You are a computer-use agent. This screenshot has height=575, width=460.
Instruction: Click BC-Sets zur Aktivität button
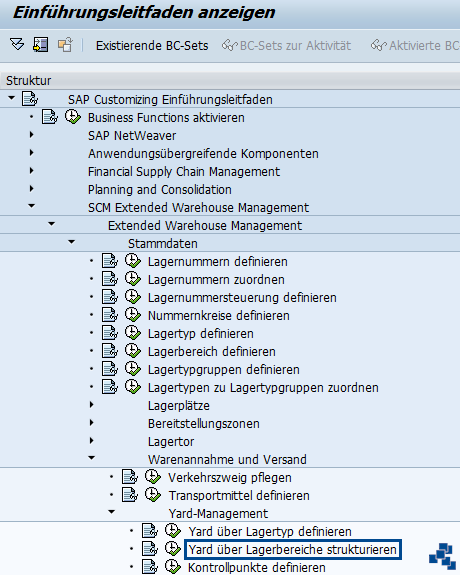point(286,45)
